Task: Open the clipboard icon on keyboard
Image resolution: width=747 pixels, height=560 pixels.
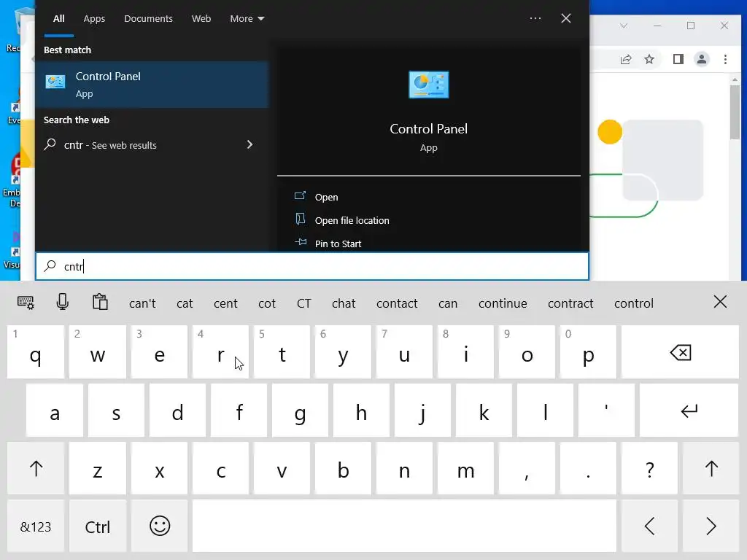Action: (100, 302)
